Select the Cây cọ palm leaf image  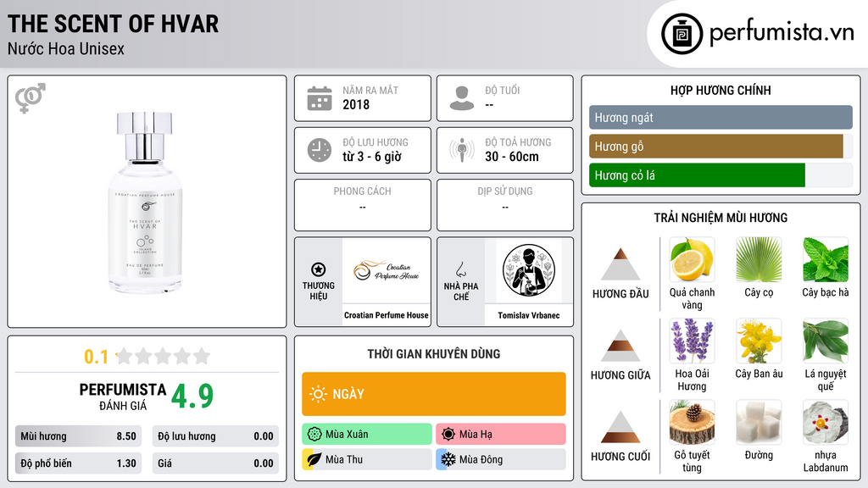pos(759,260)
